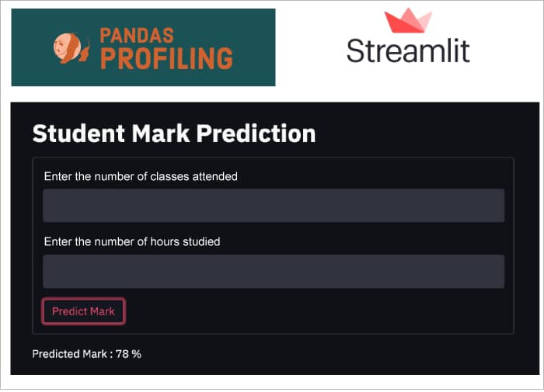Focus the hours studied input field
544x392 pixels.
tap(274, 272)
